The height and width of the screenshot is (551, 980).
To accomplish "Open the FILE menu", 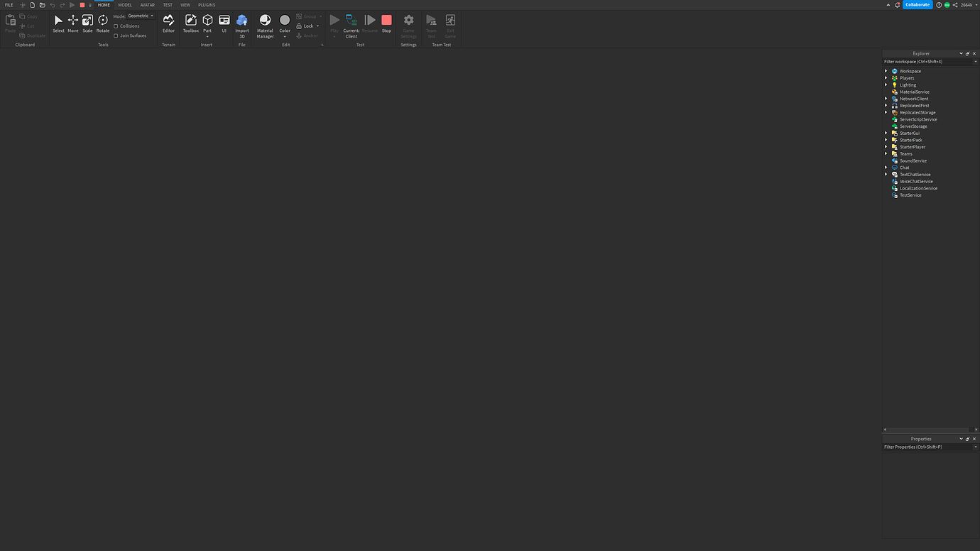I will coord(8,4).
